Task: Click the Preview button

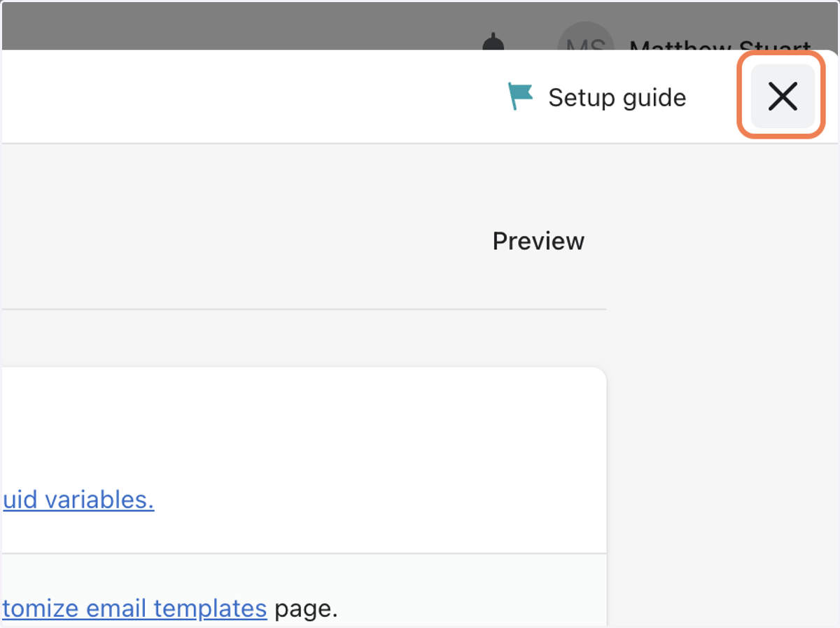Action: (538, 241)
